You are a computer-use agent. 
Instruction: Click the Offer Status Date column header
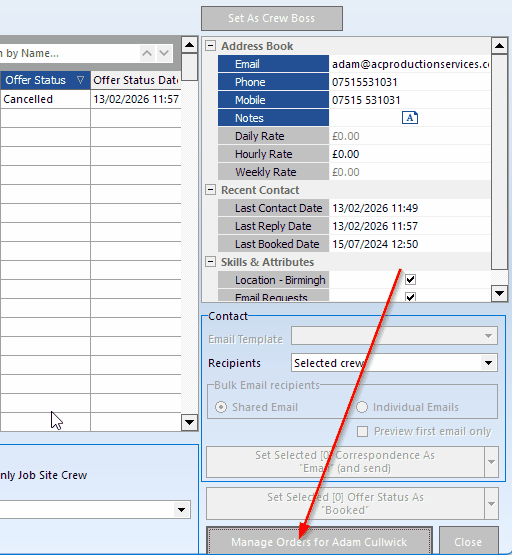tap(136, 80)
